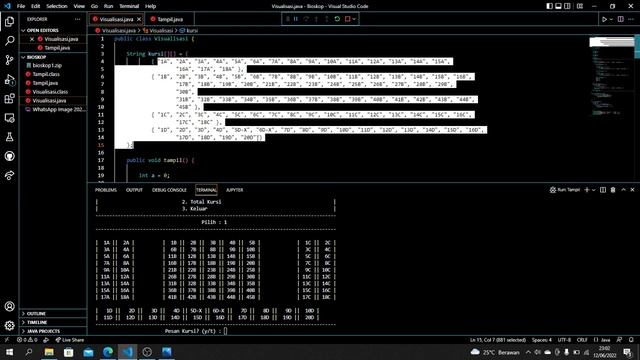Open Customize Layout button

pyautogui.click(x=580, y=6)
